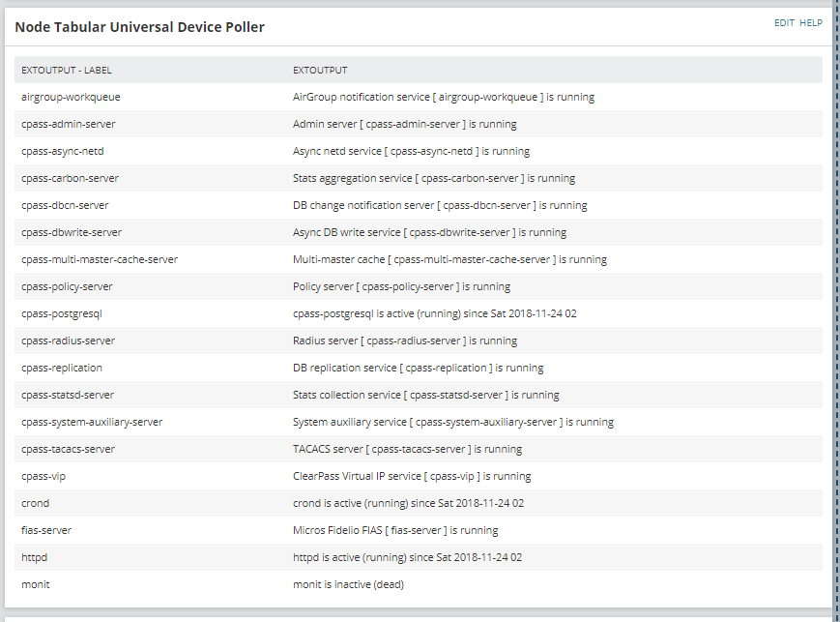
Task: Select the Radius server running status text
Action: point(405,341)
